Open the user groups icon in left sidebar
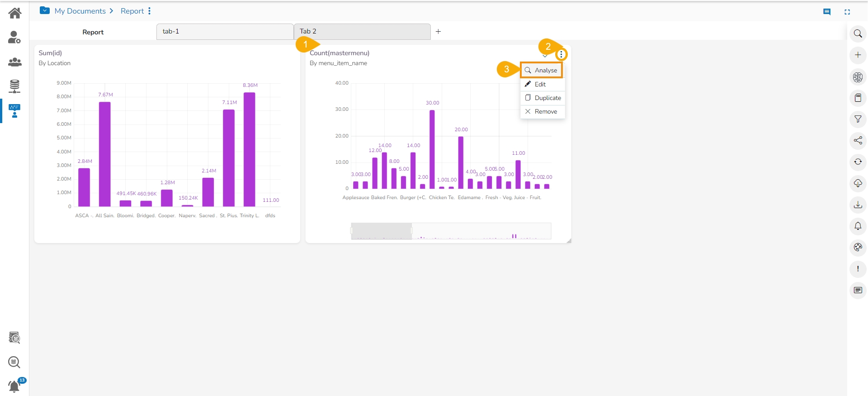The image size is (868, 396). click(x=14, y=62)
